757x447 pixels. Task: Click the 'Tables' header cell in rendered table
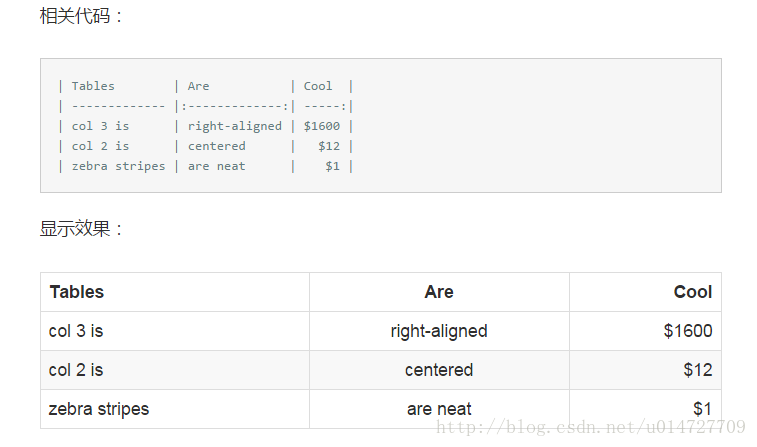[175, 292]
